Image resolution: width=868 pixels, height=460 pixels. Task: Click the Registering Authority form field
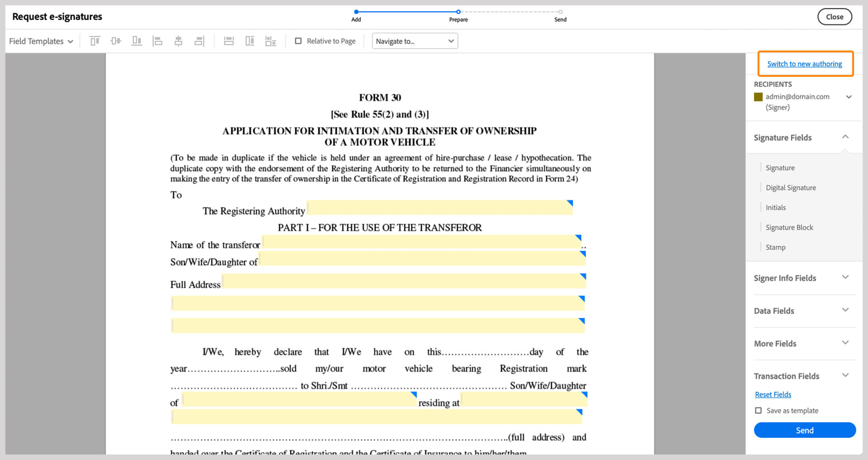(440, 207)
